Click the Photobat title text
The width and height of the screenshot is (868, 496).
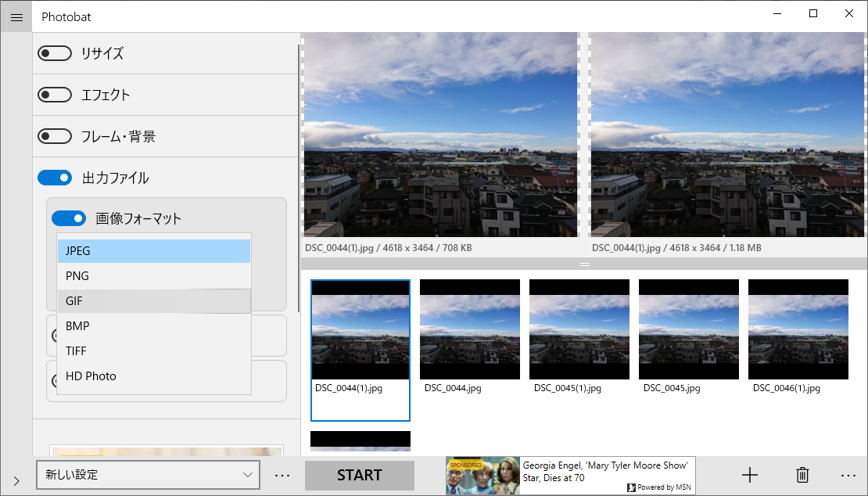click(x=66, y=17)
